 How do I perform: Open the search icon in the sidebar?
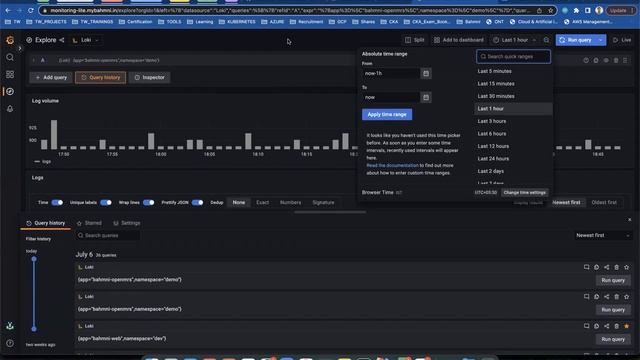pyautogui.click(x=10, y=58)
